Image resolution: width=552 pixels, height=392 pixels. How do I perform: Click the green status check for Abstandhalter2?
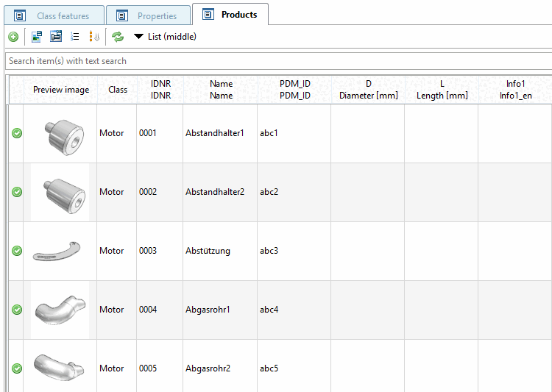[17, 192]
